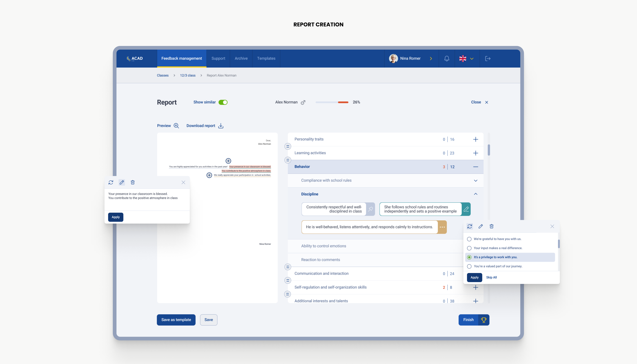Screen dimensions: 637x364
Task: Expand Self-regulation and self-organization skills plus
Action: click(476, 288)
